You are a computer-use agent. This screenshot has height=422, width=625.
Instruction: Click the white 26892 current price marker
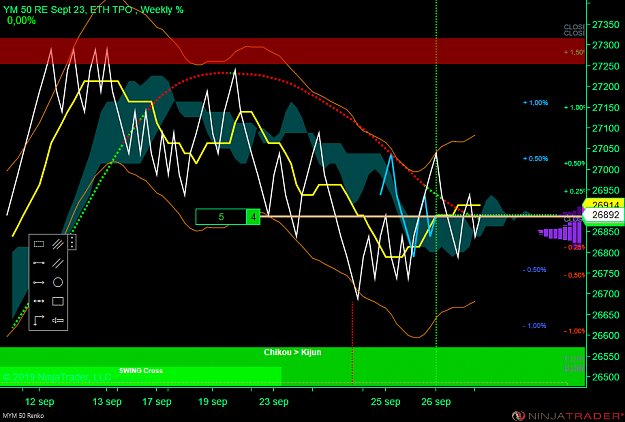[604, 215]
